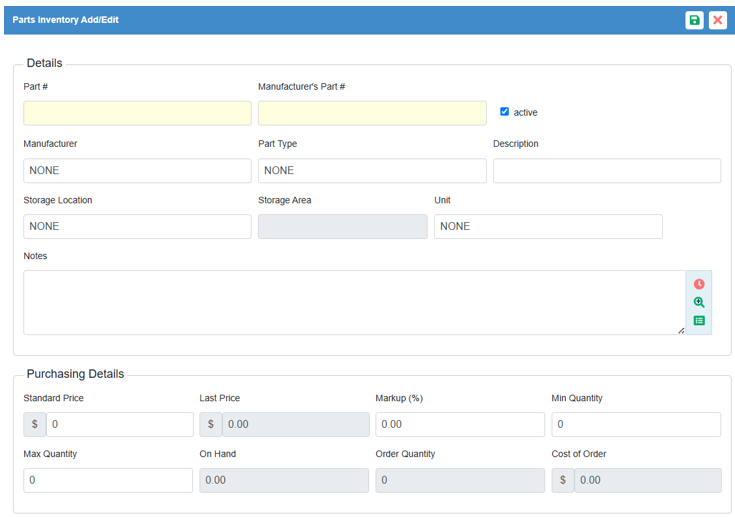The height and width of the screenshot is (517, 735).
Task: Focus the Manufacturer's Part # field
Action: (x=372, y=113)
